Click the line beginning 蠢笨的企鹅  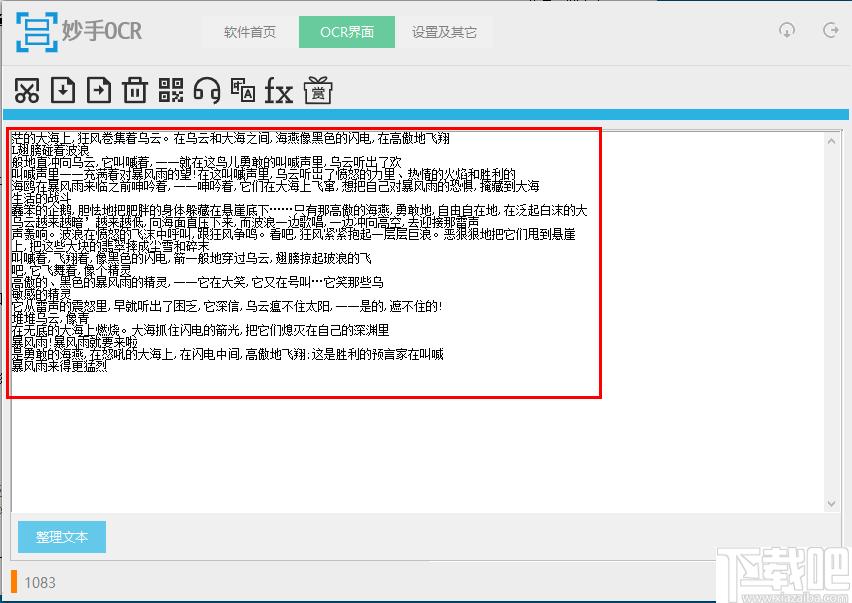click(299, 211)
